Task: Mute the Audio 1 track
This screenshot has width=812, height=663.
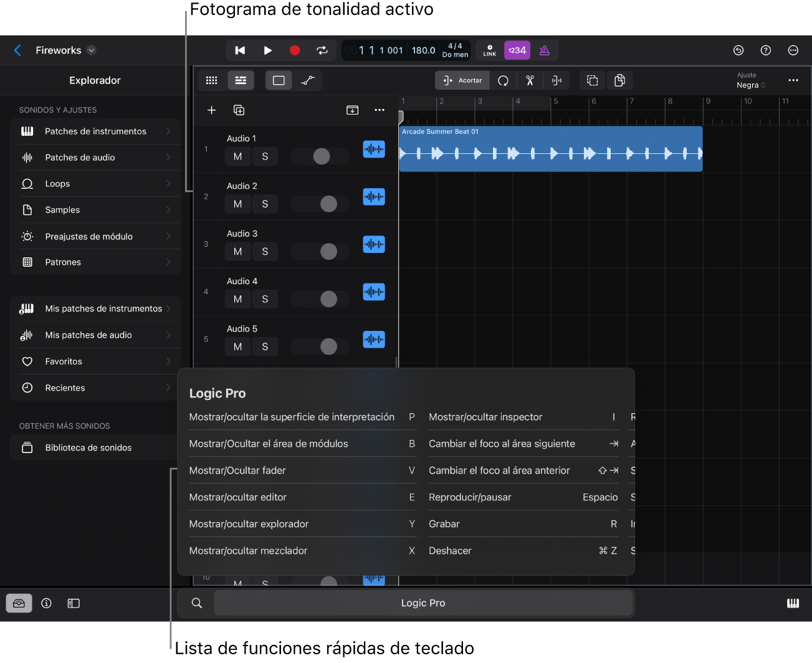Action: [x=237, y=157]
